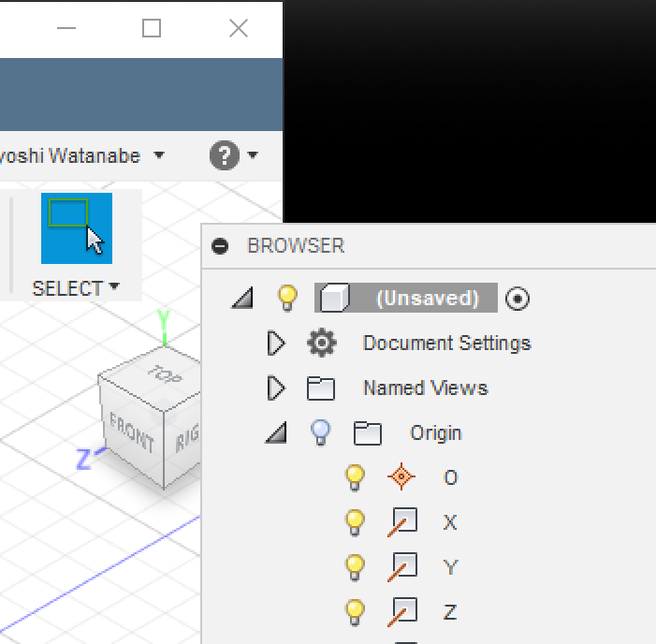Collapse the BROWSER panel
Viewport: 656px width, 644px height.
pyautogui.click(x=220, y=245)
